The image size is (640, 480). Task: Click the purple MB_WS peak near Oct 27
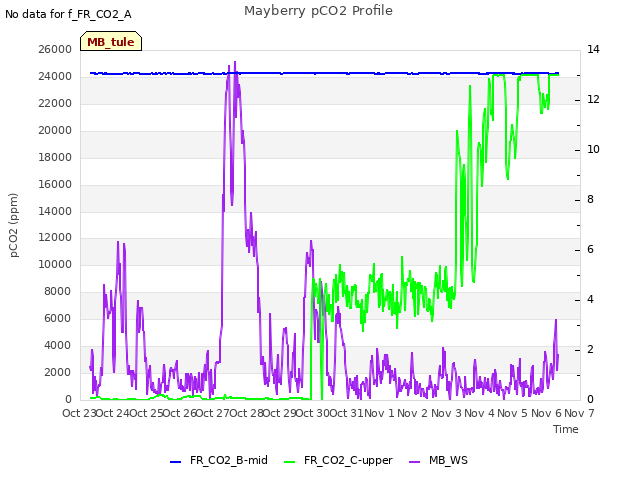coord(235,63)
